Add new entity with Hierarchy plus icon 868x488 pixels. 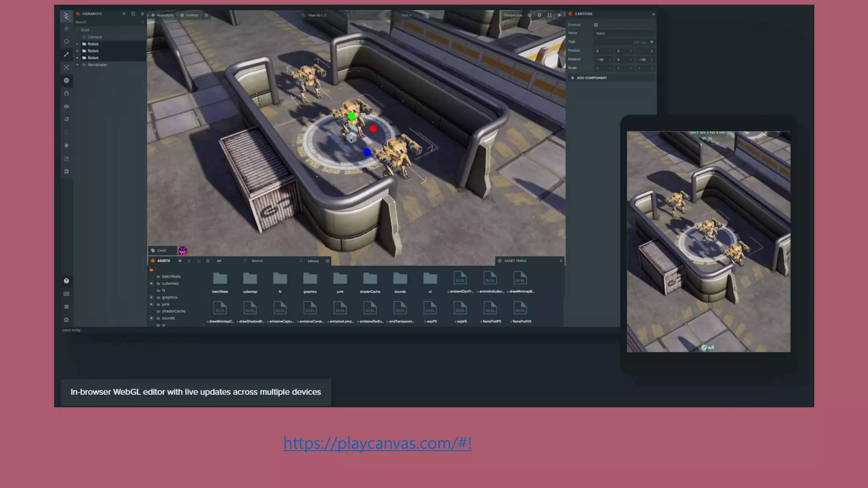[124, 14]
